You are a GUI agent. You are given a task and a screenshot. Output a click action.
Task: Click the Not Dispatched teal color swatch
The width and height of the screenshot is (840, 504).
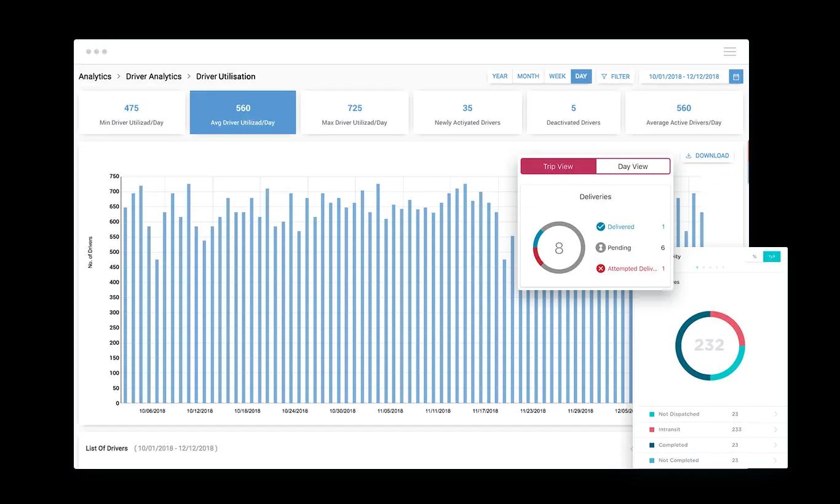[x=652, y=414]
